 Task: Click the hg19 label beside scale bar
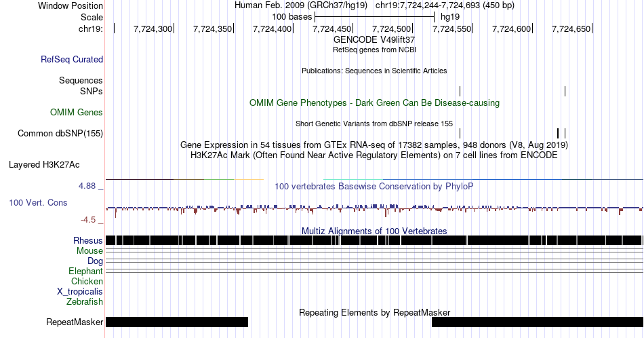450,17
